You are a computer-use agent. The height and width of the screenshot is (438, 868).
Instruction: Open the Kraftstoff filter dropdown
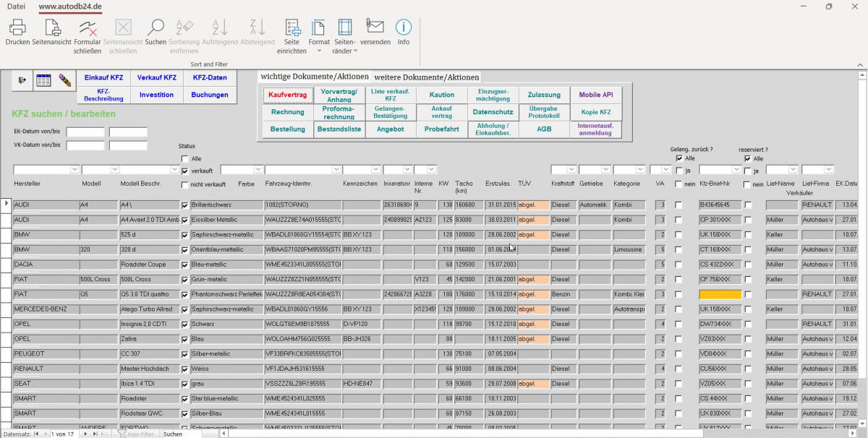point(571,169)
